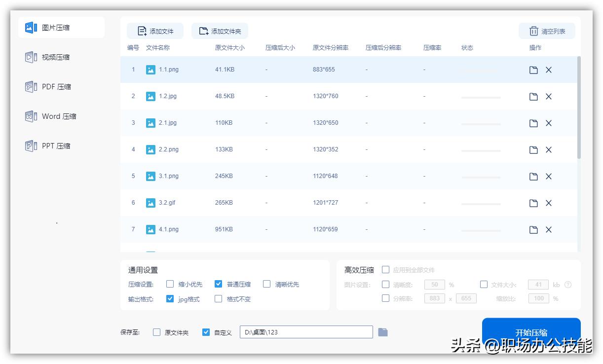Click the folder icon in 4.1.png's row
The image size is (603, 364).
(x=533, y=229)
